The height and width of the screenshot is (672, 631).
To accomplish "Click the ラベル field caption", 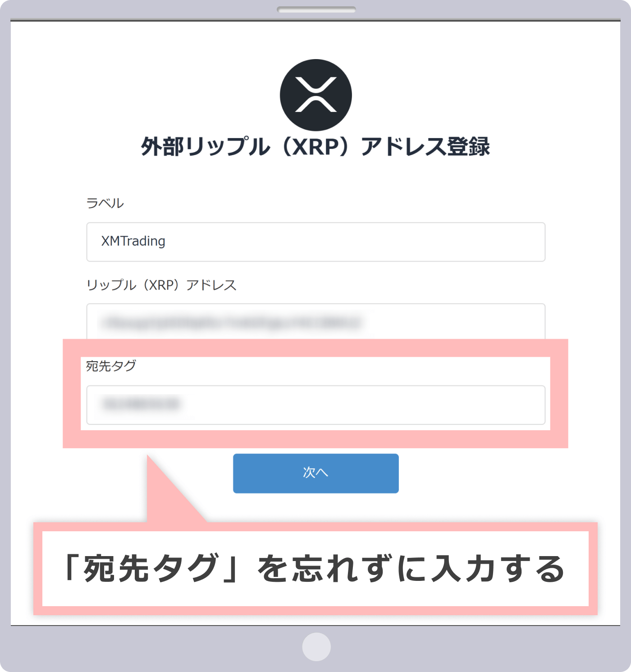I will point(105,203).
